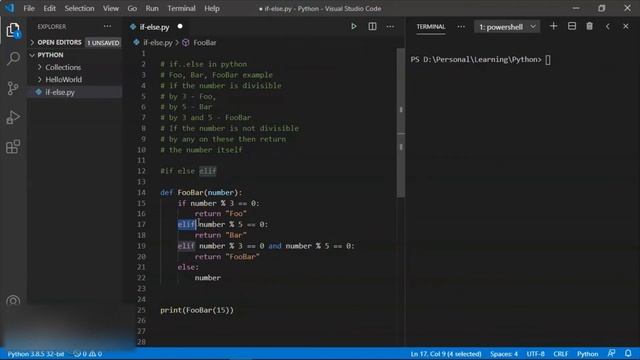Open the Search view in activity bar
This screenshot has height=360, width=640.
click(13, 59)
